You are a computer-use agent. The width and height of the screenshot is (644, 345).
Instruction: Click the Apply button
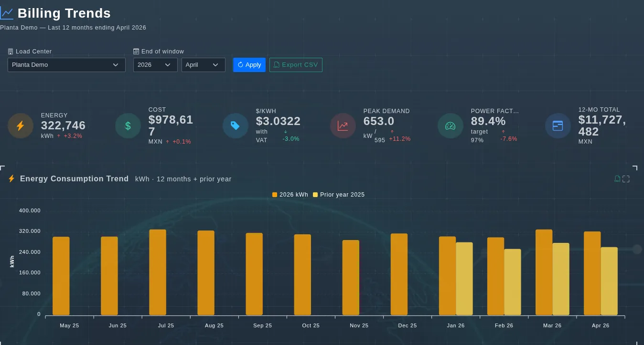[249, 65]
